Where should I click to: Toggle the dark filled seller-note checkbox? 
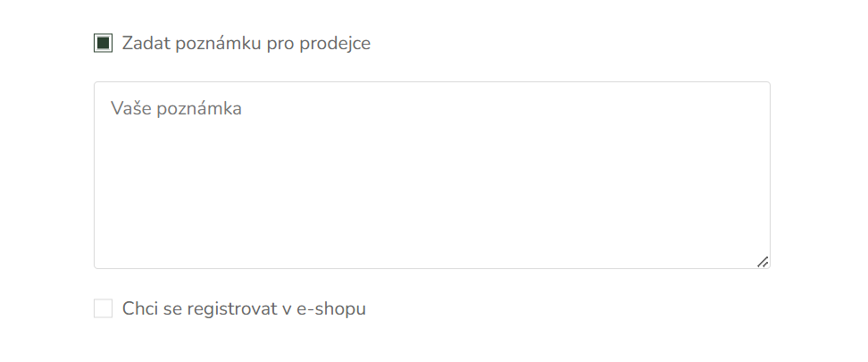coord(103,43)
